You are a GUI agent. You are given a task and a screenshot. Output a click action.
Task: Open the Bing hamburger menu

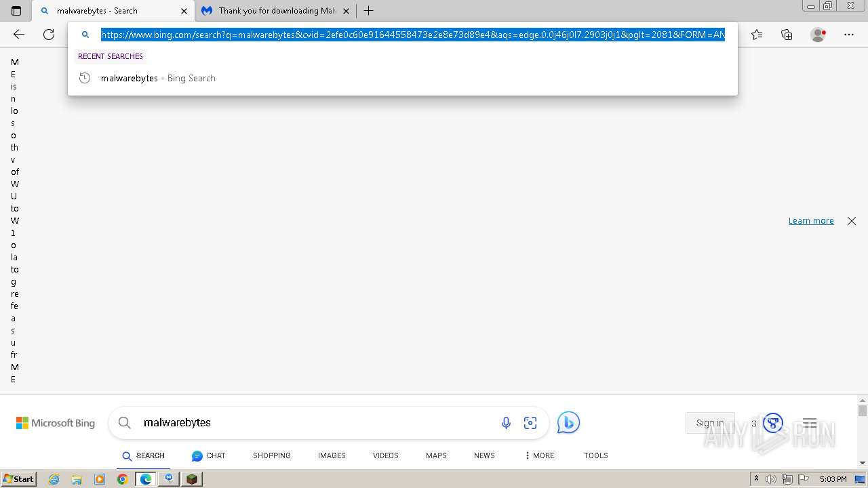point(810,423)
